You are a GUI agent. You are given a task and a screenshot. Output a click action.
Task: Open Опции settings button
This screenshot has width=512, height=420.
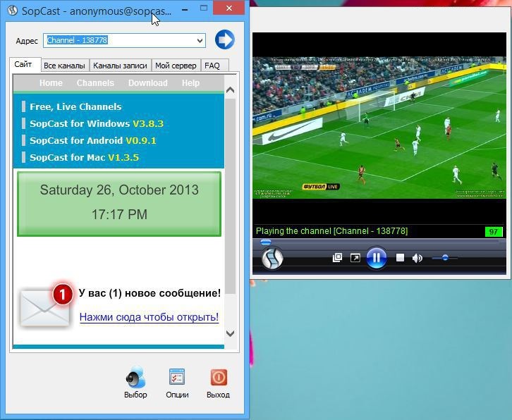click(x=177, y=383)
